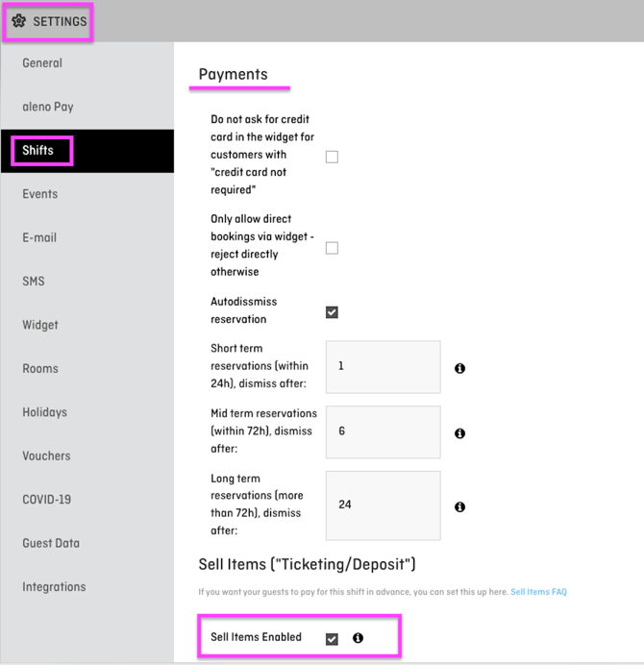Enable only direct bookings via widget checkbox
Viewport: 644px width, 665px height.
[x=332, y=248]
